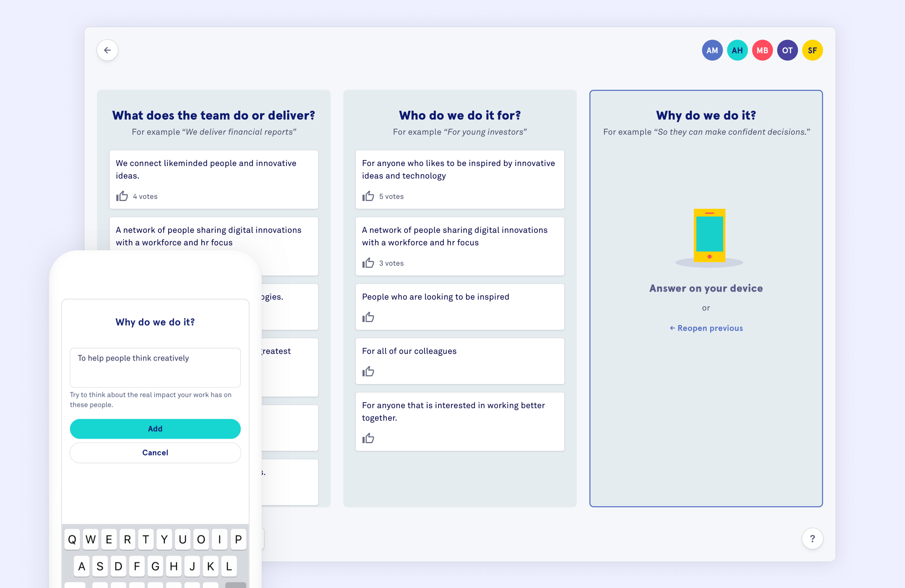The height and width of the screenshot is (588, 905).
Task: Click the Cancel button on mobile overlay
Action: 155,452
